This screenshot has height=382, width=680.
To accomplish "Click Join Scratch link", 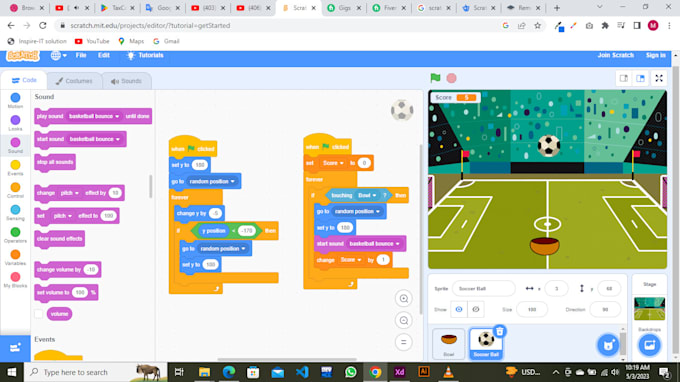I will click(x=615, y=55).
